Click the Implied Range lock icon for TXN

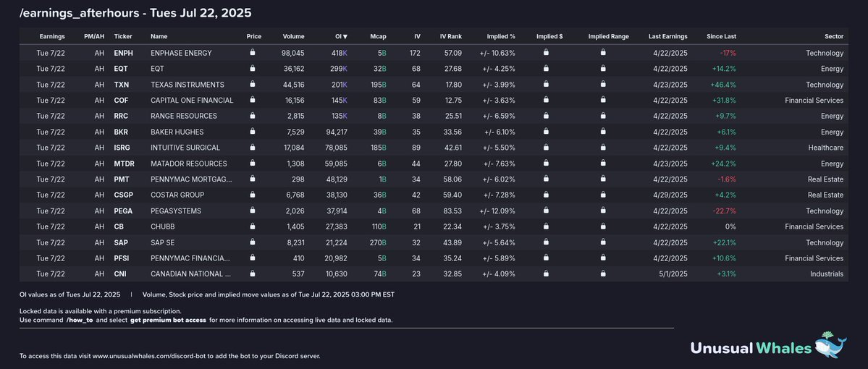[x=603, y=84]
